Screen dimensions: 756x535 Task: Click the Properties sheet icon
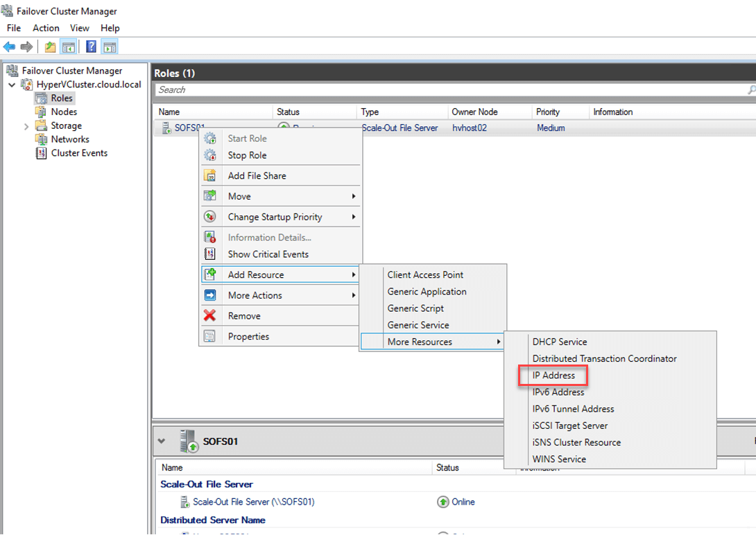click(209, 336)
